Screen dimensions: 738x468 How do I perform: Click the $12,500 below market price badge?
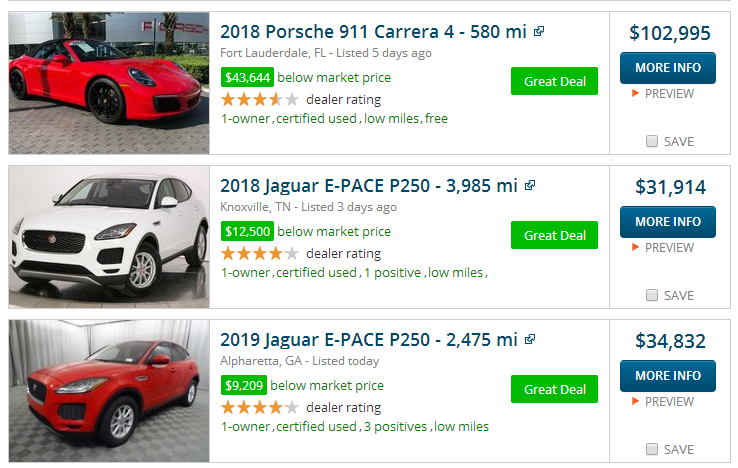pyautogui.click(x=247, y=231)
